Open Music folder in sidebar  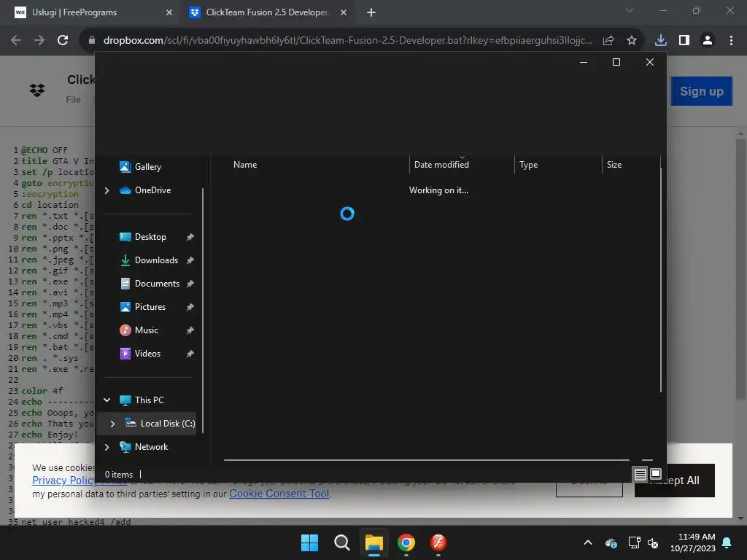coord(146,330)
